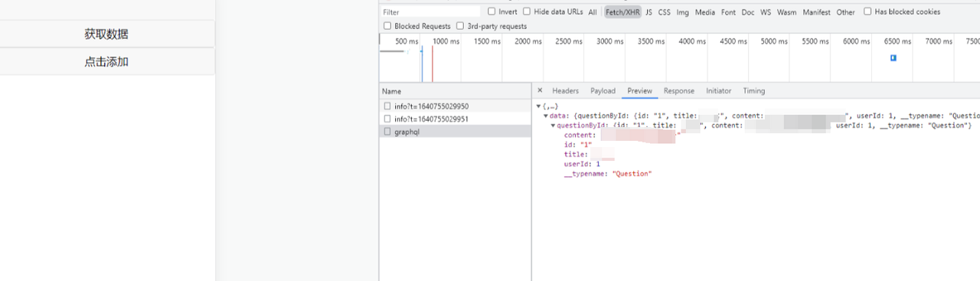The height and width of the screenshot is (281, 980).
Task: Click the title property line in preview
Action: (589, 155)
